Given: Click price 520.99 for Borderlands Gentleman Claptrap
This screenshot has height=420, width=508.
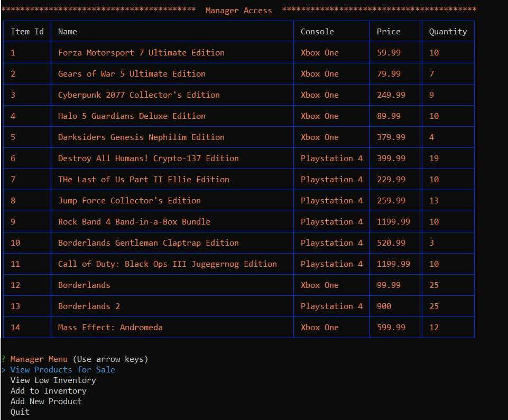Looking at the screenshot, I should [x=391, y=242].
